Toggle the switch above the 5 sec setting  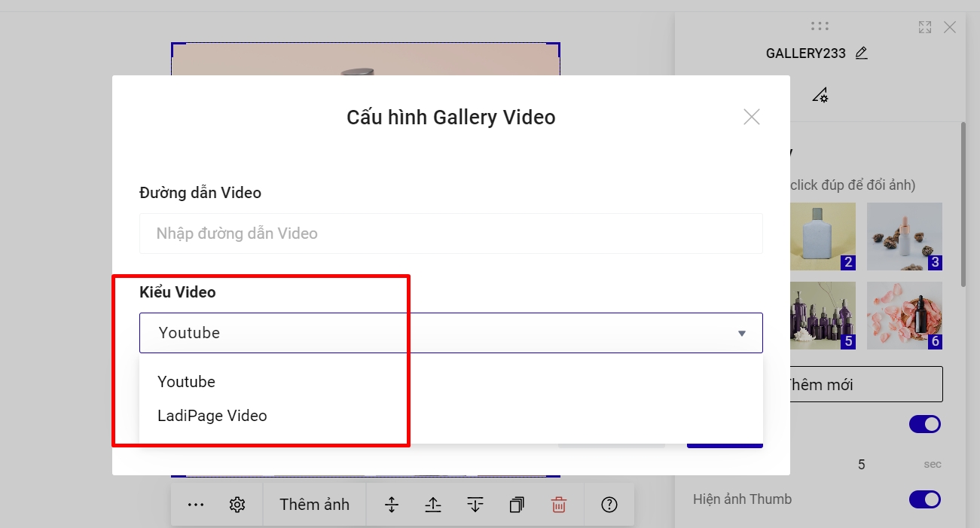click(x=924, y=424)
